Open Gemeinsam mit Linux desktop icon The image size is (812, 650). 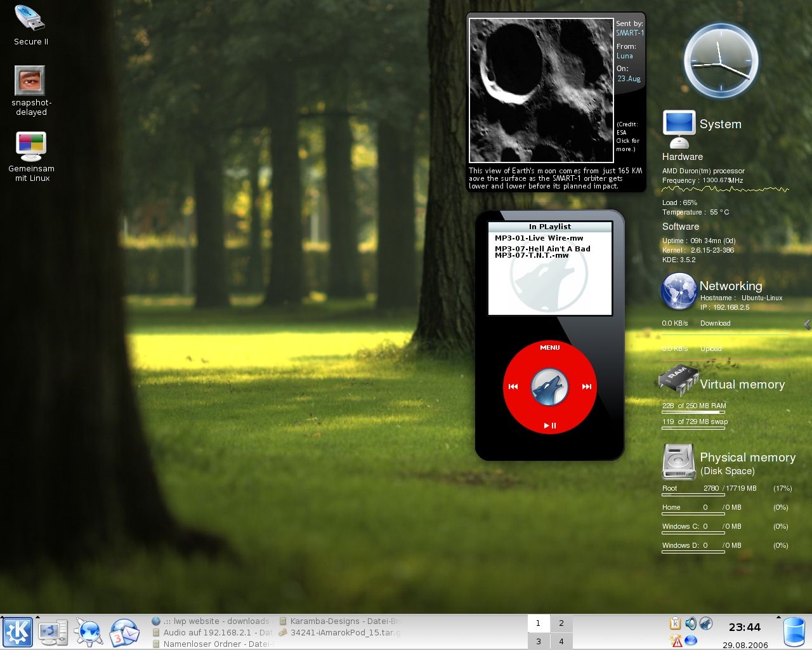31,147
